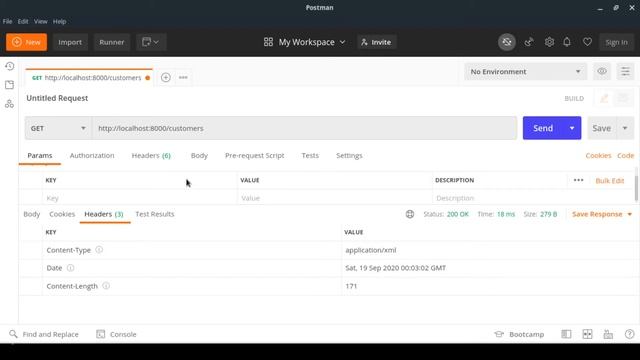
Task: Click the Sign In button
Action: pos(616,42)
